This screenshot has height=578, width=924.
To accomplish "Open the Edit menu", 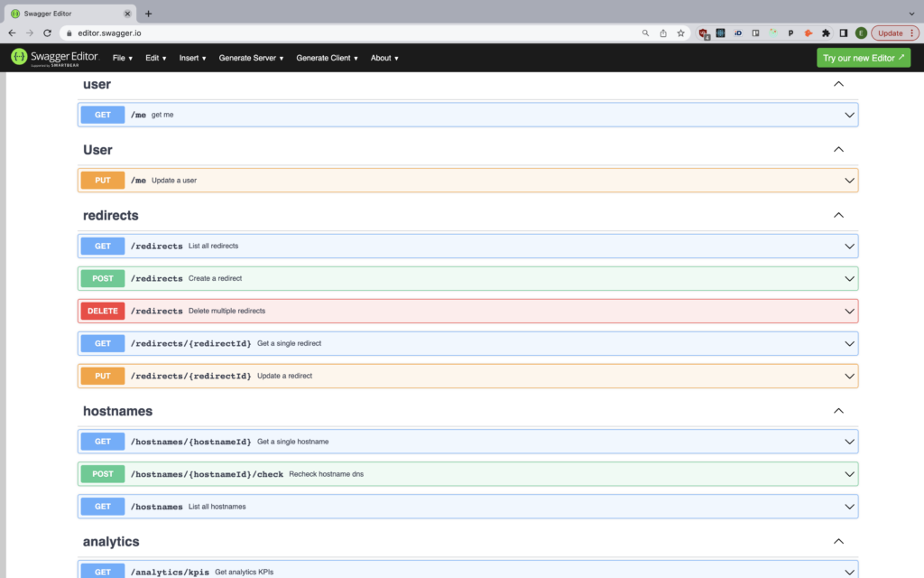I will [155, 58].
